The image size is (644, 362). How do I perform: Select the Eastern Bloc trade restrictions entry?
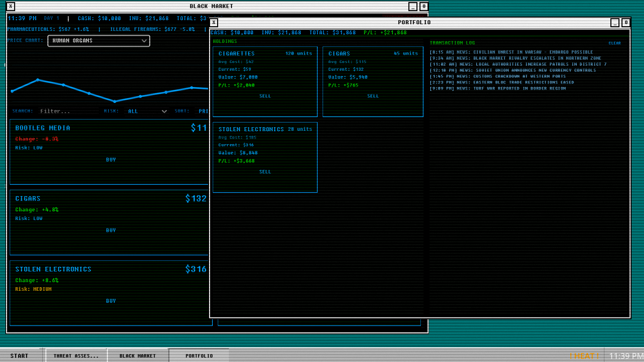502,82
